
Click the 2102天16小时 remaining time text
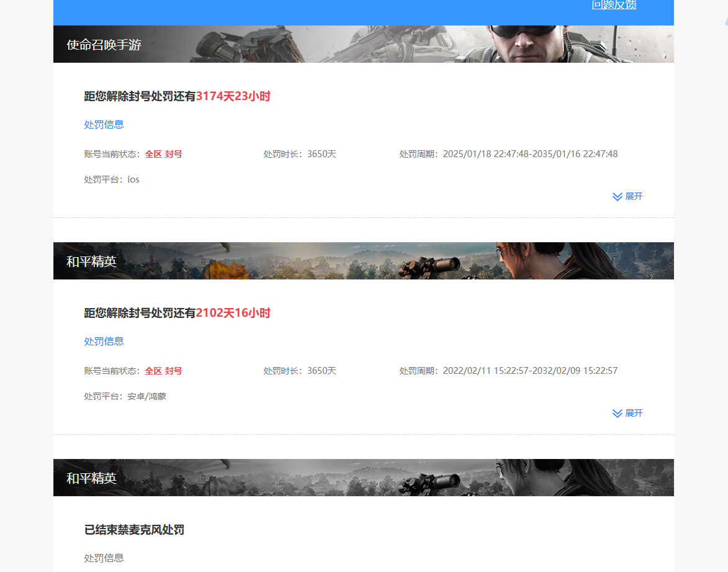pos(233,313)
